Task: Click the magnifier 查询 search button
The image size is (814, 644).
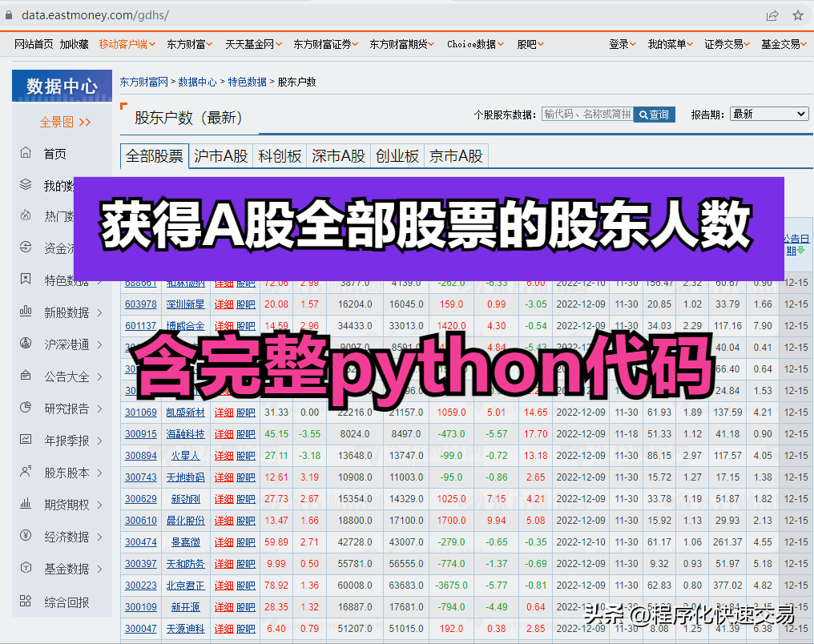Action: point(654,115)
